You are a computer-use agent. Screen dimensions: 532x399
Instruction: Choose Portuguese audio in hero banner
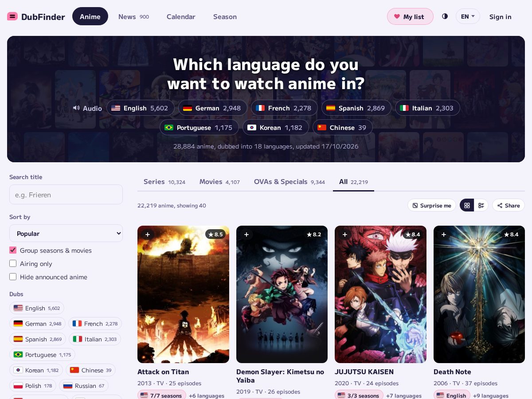point(199,127)
